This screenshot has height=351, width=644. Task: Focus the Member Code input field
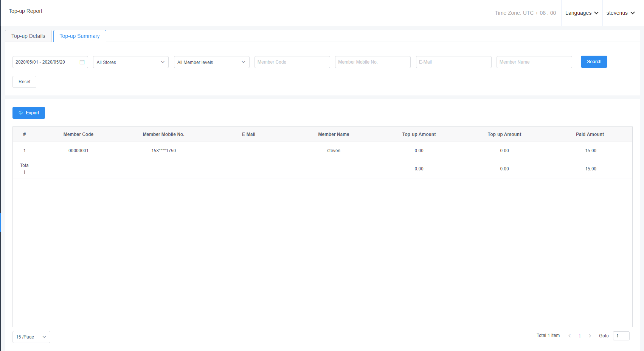[x=292, y=62]
